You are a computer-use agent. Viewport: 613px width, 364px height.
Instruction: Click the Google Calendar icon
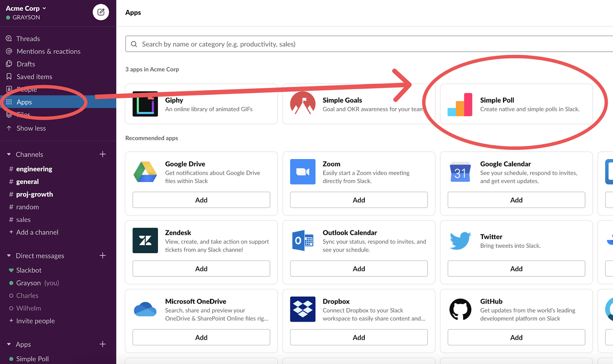coord(460,172)
